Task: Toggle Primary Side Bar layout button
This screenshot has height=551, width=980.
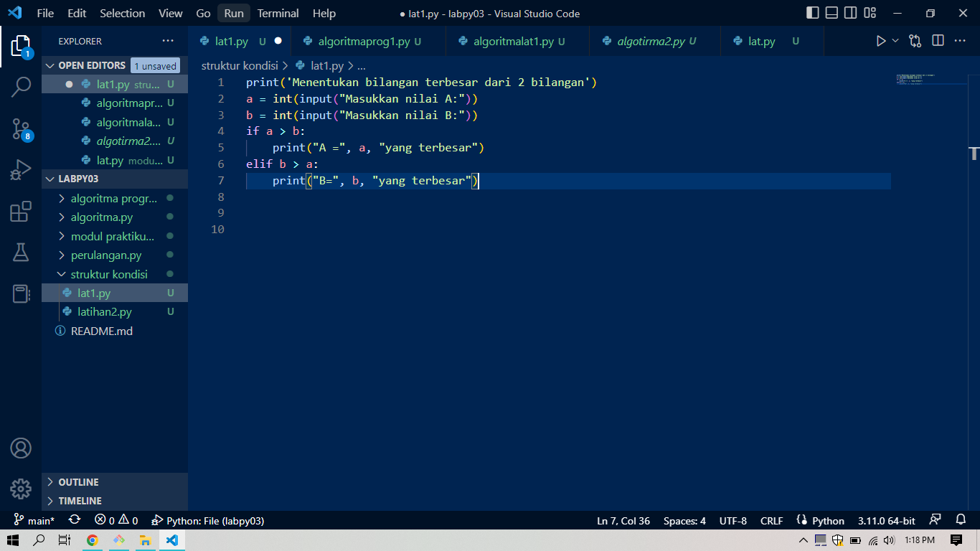Action: [x=813, y=13]
